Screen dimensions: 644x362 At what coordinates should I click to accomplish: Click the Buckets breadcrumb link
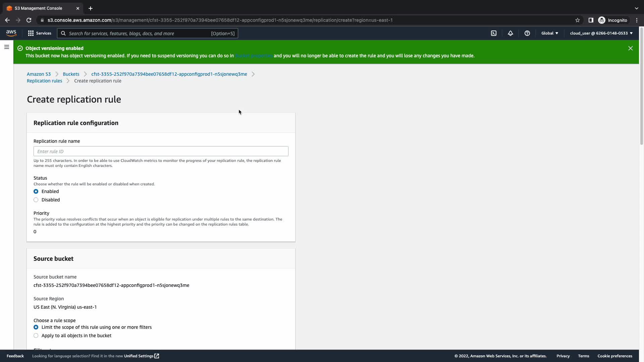[71, 74]
